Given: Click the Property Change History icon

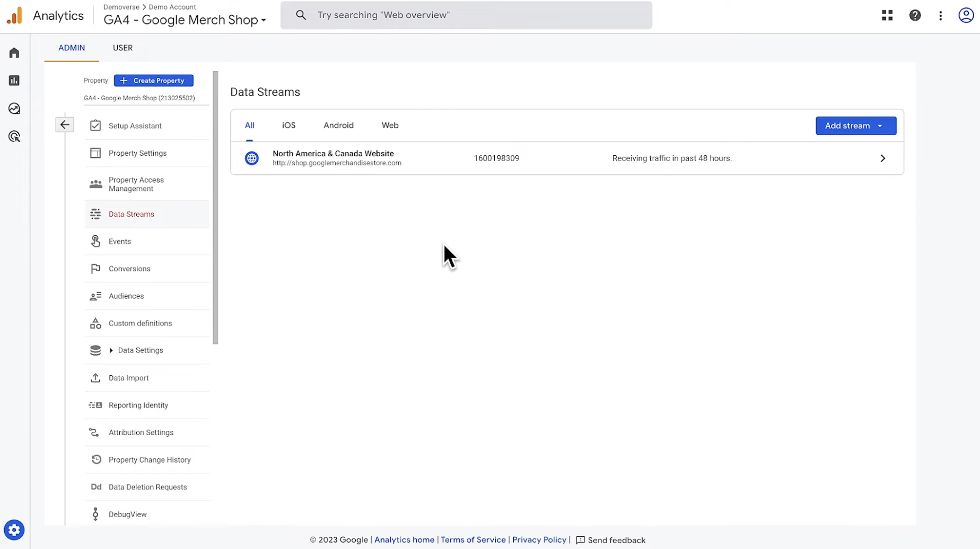Looking at the screenshot, I should pos(96,459).
